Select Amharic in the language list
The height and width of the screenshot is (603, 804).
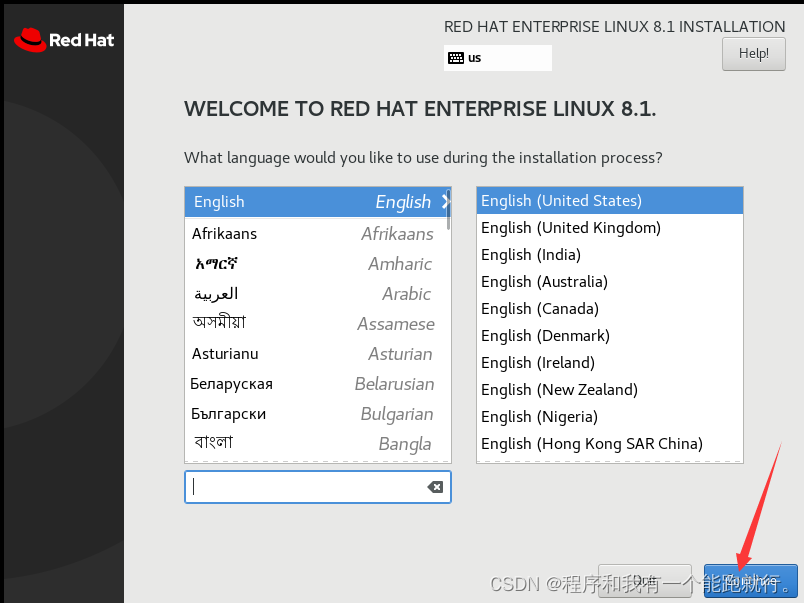[x=317, y=264]
